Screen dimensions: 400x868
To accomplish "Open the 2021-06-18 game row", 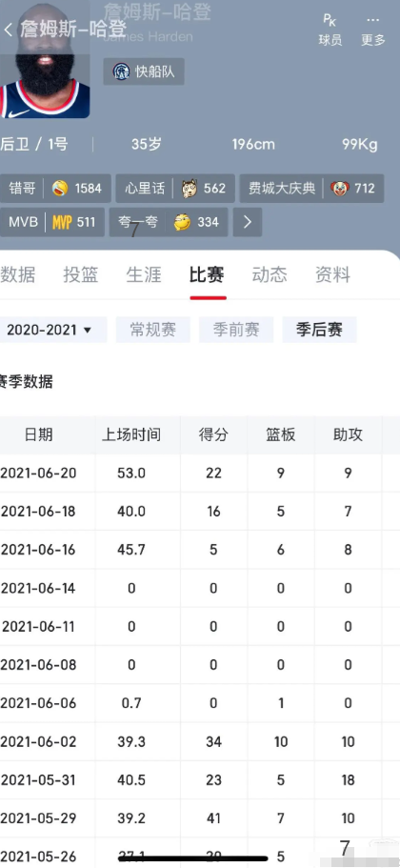I will point(200,512).
